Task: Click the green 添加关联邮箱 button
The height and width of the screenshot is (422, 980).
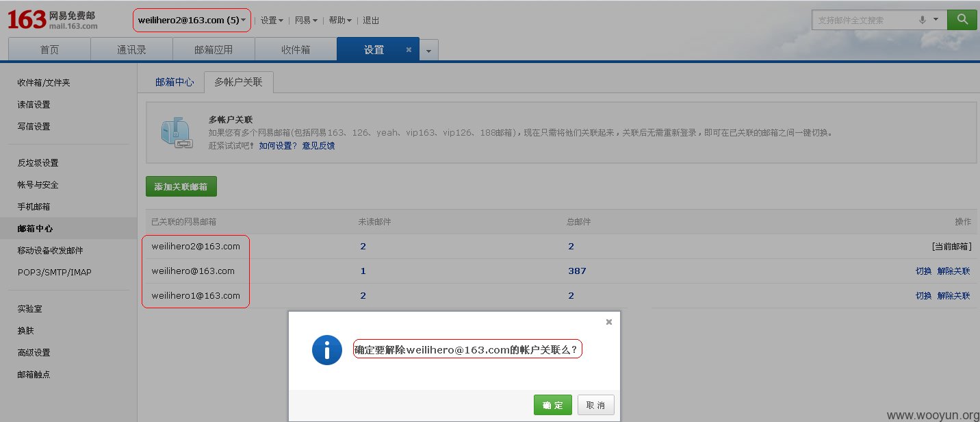Action: tap(181, 186)
